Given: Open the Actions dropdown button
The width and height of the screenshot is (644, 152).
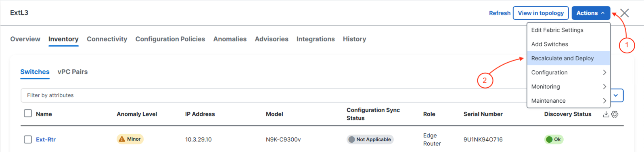Looking at the screenshot, I should (x=591, y=13).
